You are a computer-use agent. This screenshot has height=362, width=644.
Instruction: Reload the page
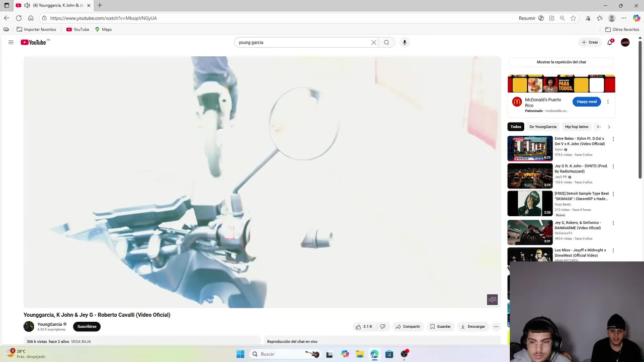pyautogui.click(x=19, y=18)
